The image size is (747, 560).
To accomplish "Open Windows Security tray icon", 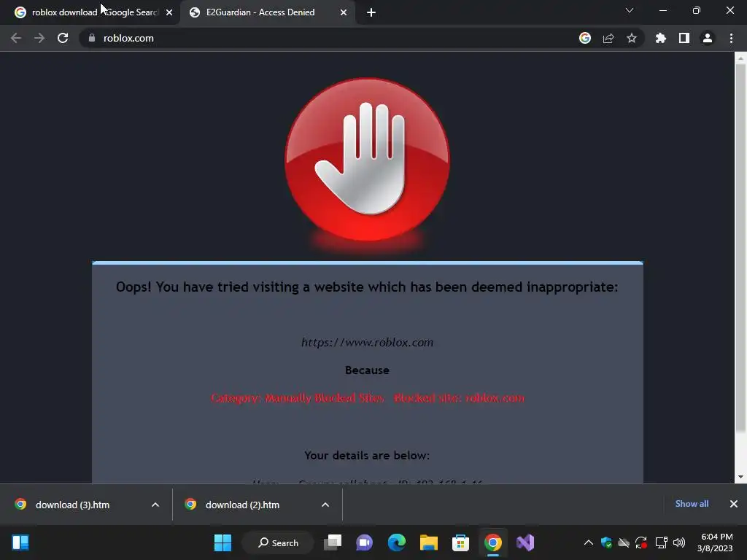I will pos(606,542).
